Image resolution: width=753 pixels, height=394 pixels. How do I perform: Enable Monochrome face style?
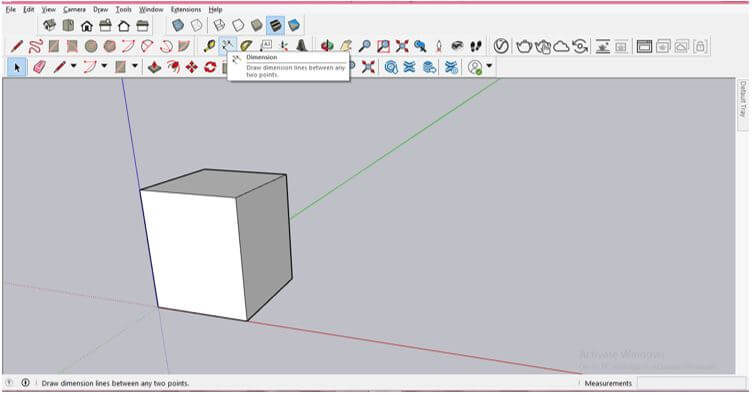point(294,25)
